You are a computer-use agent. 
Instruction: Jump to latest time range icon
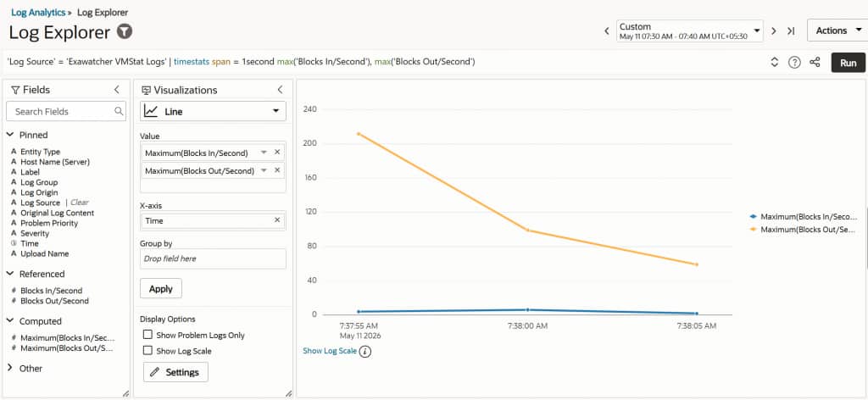coord(791,31)
